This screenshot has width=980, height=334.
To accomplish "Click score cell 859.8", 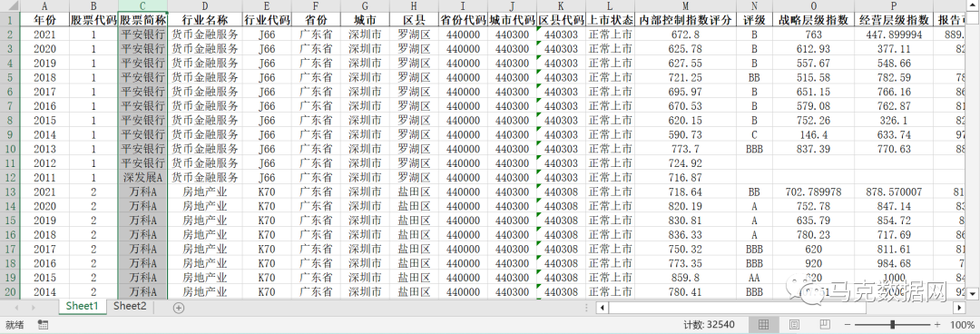I will 686,277.
